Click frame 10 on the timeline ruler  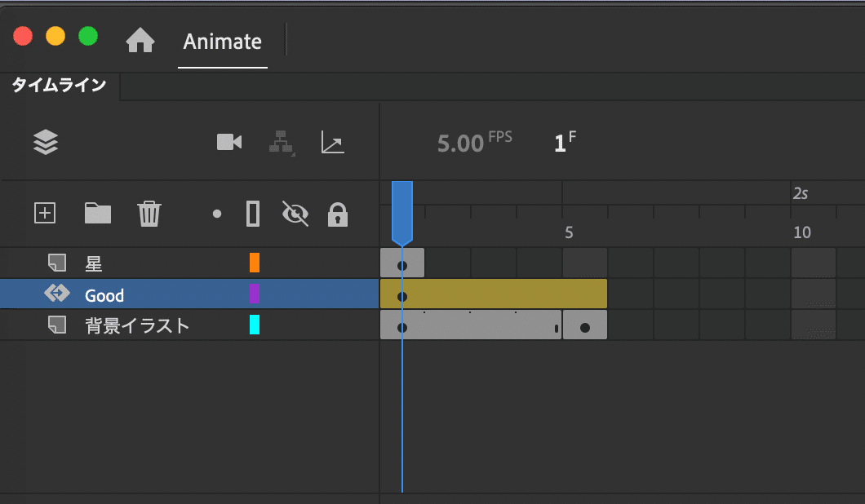click(801, 232)
